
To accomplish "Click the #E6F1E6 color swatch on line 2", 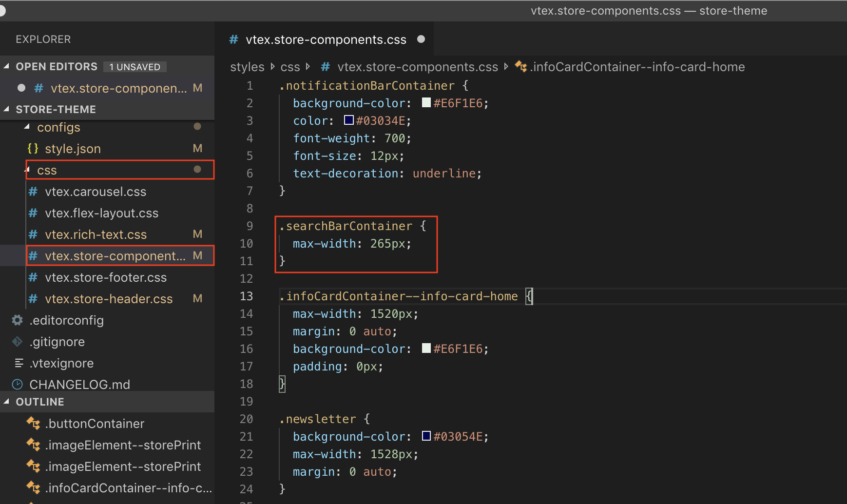I will tap(426, 102).
